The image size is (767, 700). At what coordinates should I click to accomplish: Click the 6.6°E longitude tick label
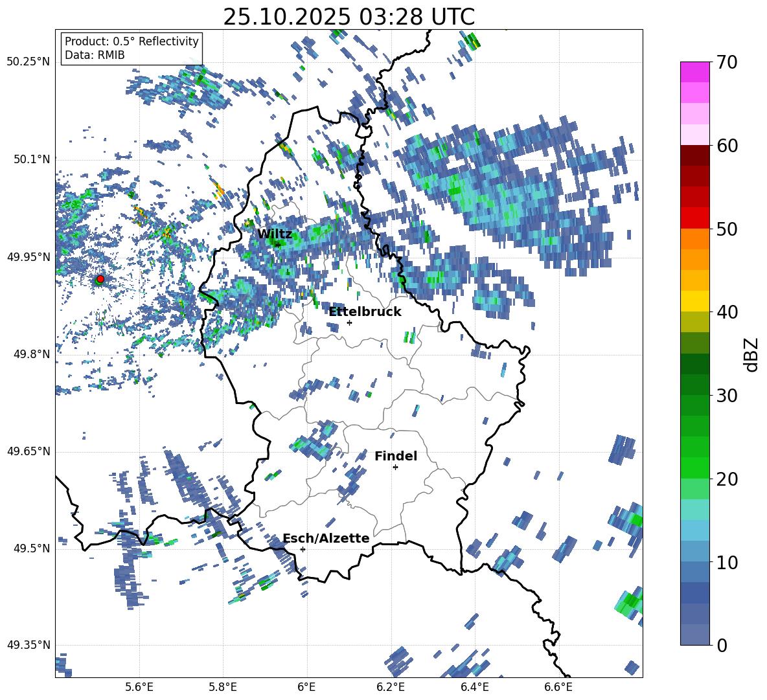click(x=558, y=687)
